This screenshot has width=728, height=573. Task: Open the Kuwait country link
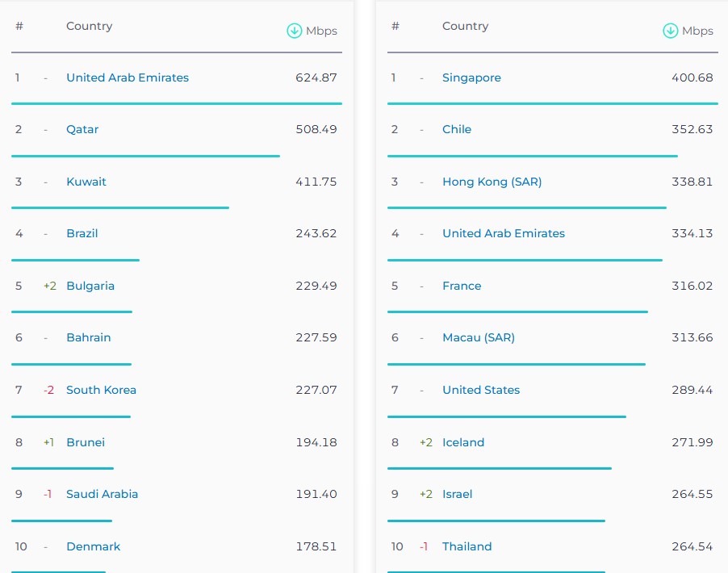86,182
